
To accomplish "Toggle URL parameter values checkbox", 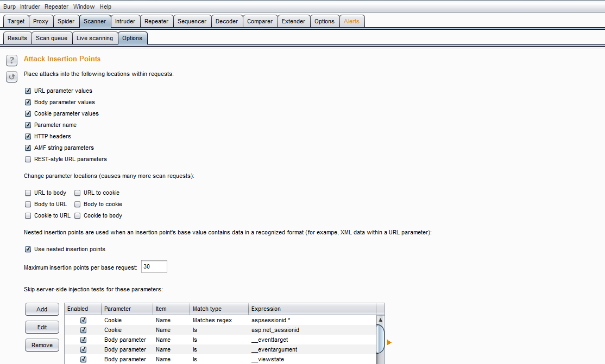I will click(x=28, y=91).
